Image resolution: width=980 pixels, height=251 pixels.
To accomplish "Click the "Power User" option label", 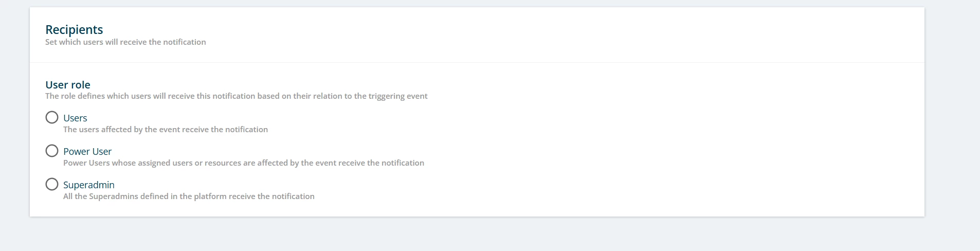I will click(87, 152).
